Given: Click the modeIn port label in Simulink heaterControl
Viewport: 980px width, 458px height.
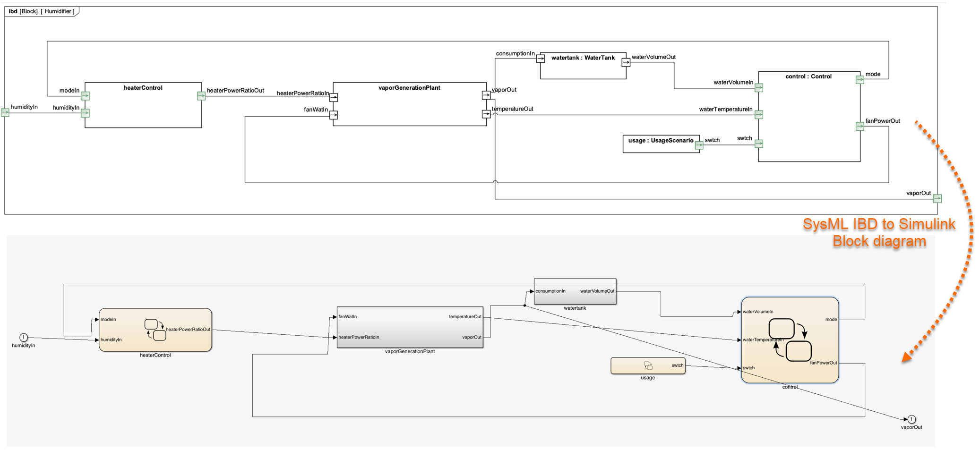Looking at the screenshot, I should (x=108, y=320).
